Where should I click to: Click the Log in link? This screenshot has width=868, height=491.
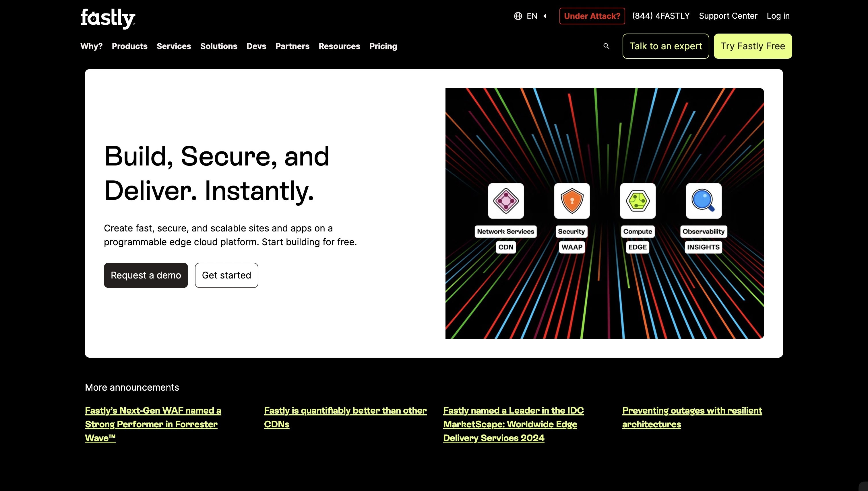point(778,16)
